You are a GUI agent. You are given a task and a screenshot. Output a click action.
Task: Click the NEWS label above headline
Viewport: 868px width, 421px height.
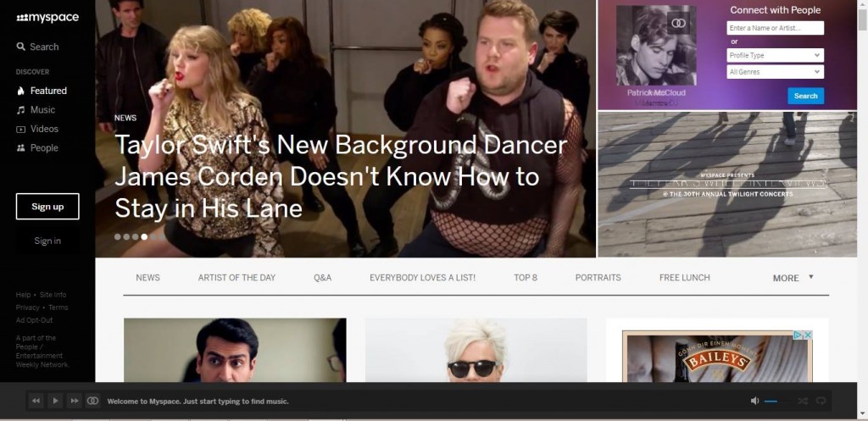[125, 118]
